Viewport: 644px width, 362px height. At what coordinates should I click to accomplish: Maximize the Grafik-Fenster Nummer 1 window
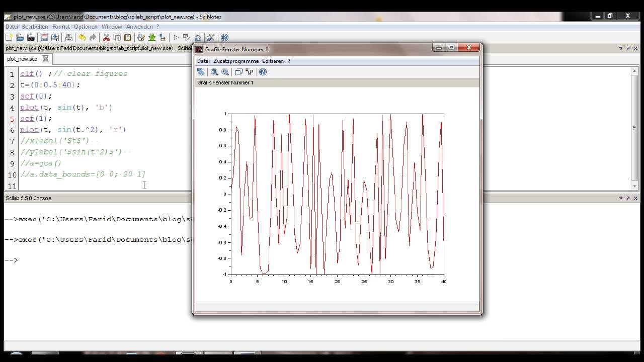[452, 48]
